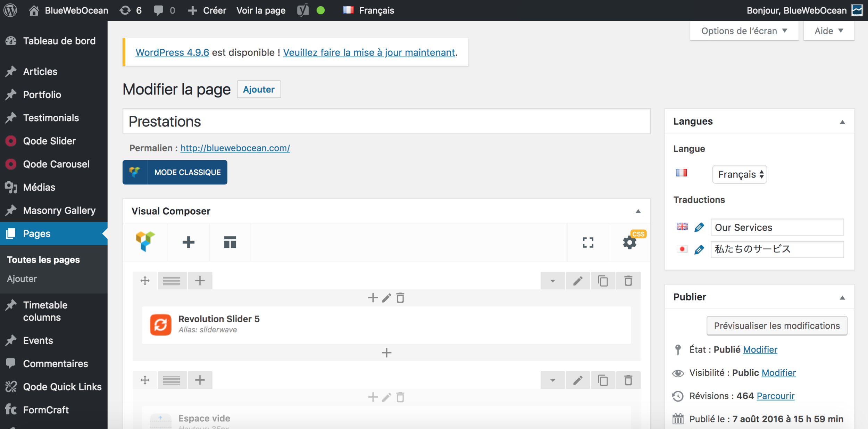The height and width of the screenshot is (429, 868).
Task: Click Mode Classique button
Action: click(175, 172)
